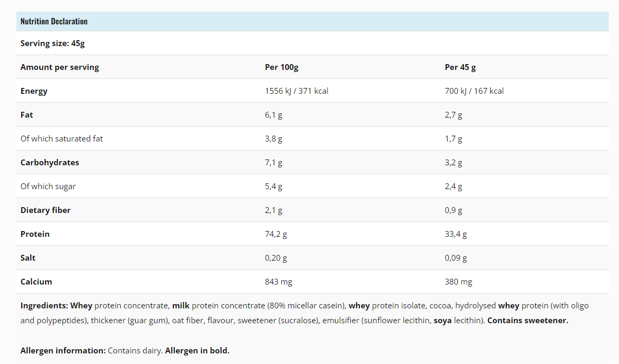
Task: Click the Nutrition Declaration header
Action: point(54,21)
